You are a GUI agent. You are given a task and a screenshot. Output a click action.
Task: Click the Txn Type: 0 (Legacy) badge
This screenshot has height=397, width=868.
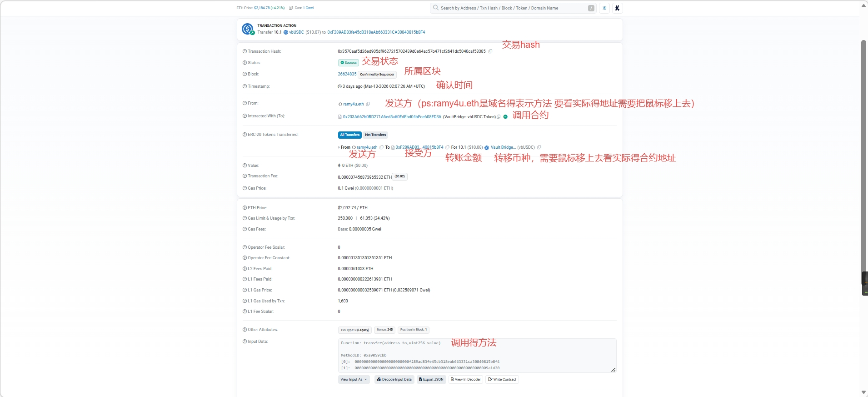click(355, 330)
